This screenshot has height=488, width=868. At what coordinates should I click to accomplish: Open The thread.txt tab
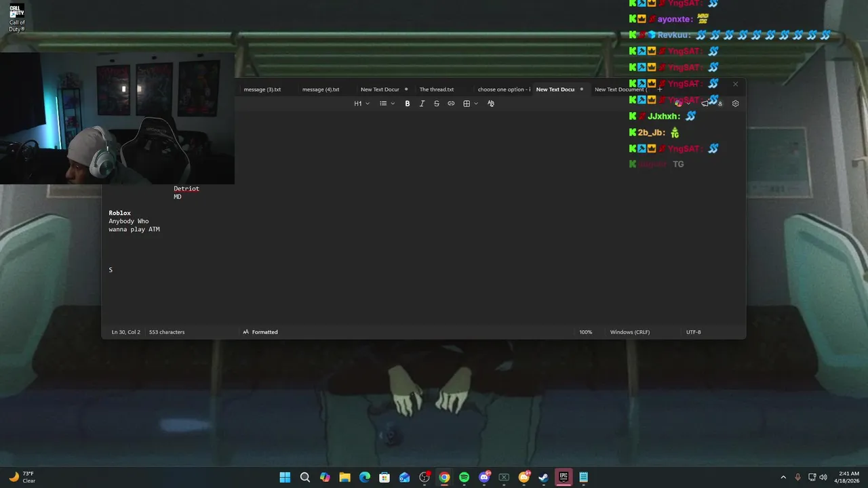pos(437,89)
